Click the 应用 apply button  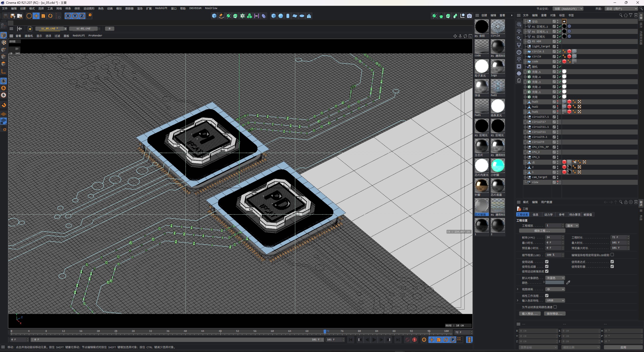click(x=623, y=347)
